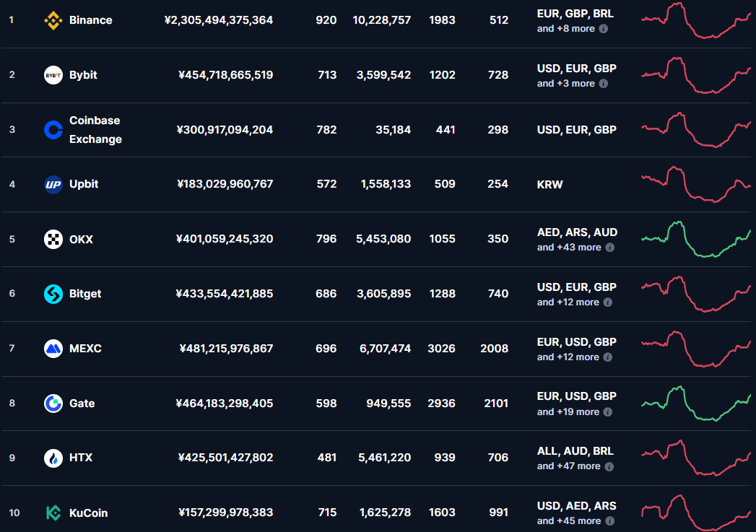The width and height of the screenshot is (756, 532).
Task: Click the Bybit logo icon
Action: pos(53,75)
